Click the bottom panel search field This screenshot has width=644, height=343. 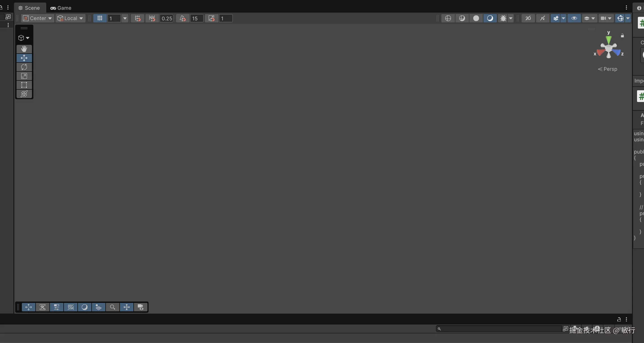[499, 329]
